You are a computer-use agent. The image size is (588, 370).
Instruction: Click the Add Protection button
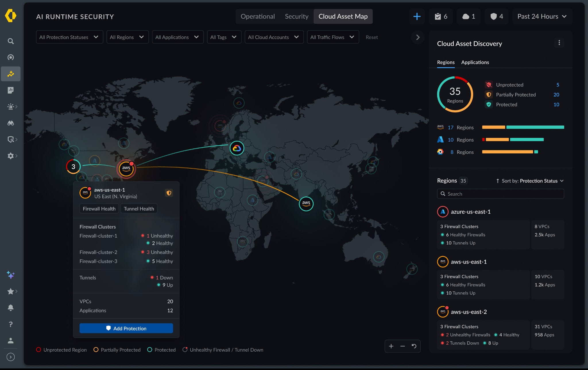point(126,328)
